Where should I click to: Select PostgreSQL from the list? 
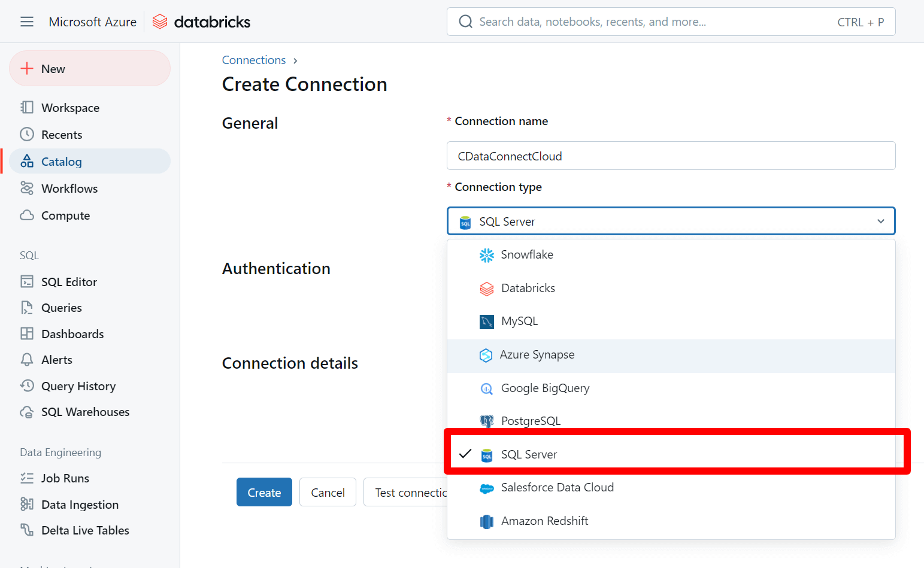click(671, 421)
